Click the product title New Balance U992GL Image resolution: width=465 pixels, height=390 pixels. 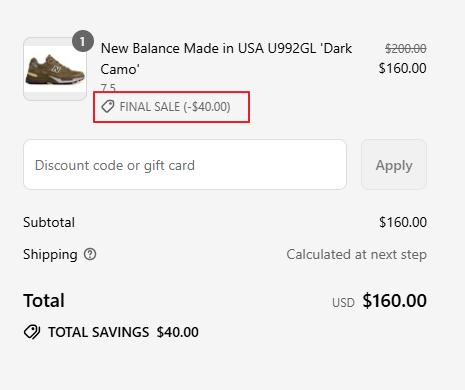(x=226, y=59)
